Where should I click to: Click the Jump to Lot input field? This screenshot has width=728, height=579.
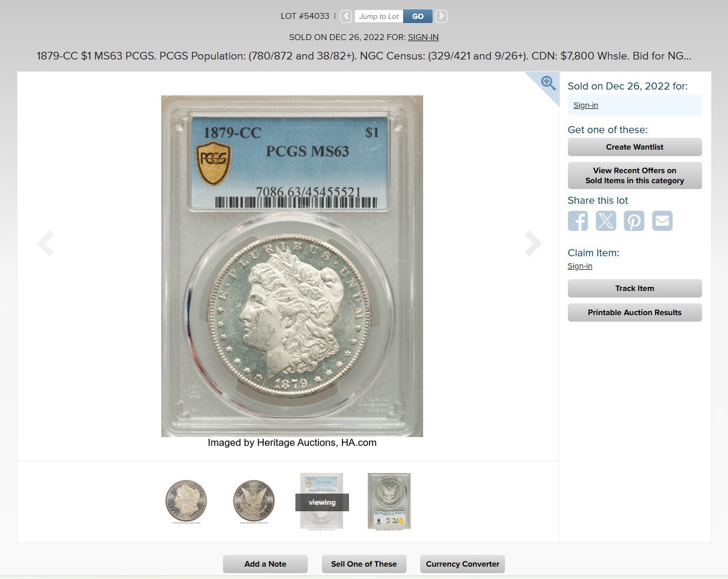tap(379, 16)
